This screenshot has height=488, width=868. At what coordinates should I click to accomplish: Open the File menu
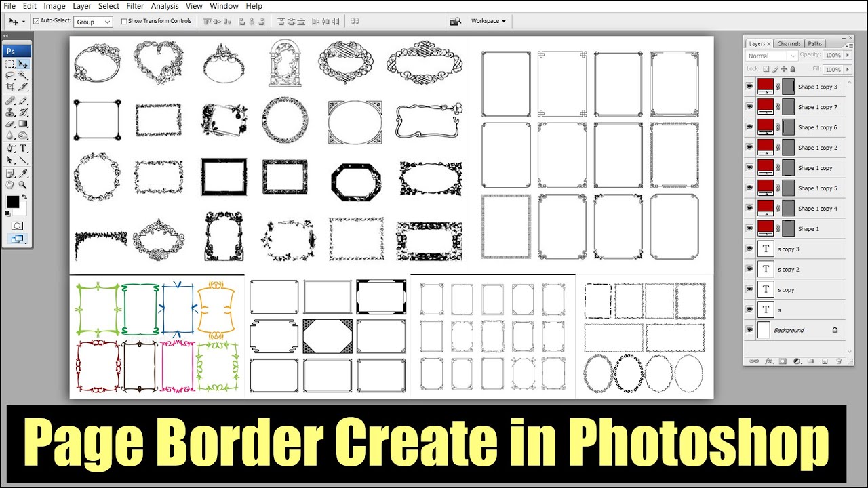click(9, 6)
